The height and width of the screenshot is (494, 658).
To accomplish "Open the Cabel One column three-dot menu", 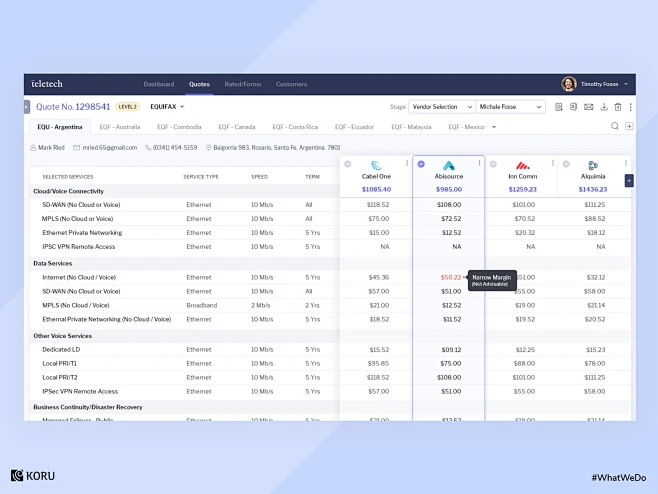I will pyautogui.click(x=407, y=163).
